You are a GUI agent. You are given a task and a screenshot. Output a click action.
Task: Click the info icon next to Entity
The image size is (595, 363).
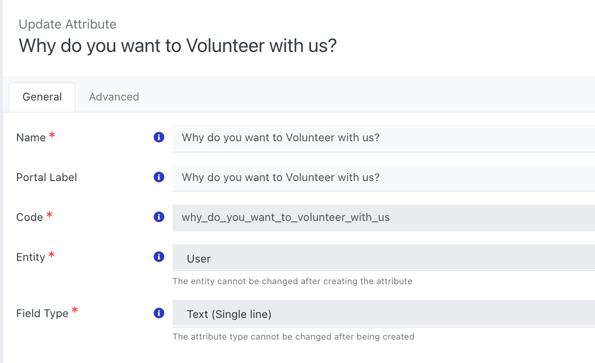pyautogui.click(x=159, y=257)
